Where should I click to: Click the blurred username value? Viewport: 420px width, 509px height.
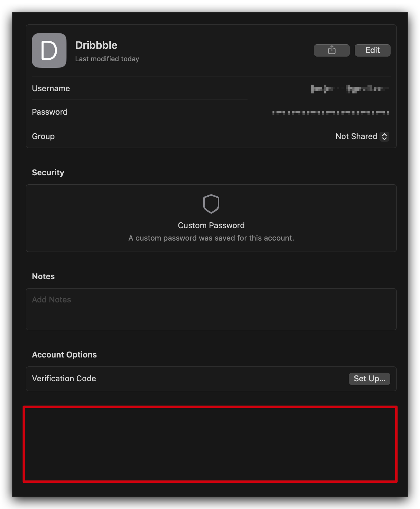coord(350,89)
